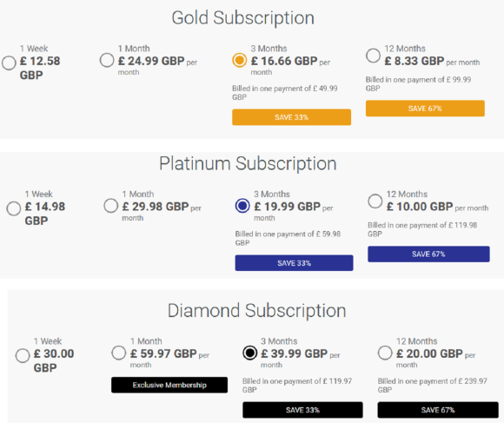Click the Diamond Subscription heading
The image size is (504, 429).
[x=256, y=311]
